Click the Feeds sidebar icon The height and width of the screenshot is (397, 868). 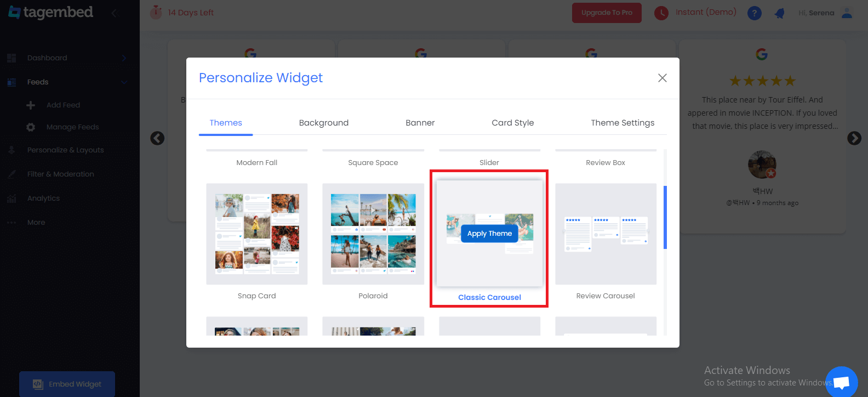(12, 82)
